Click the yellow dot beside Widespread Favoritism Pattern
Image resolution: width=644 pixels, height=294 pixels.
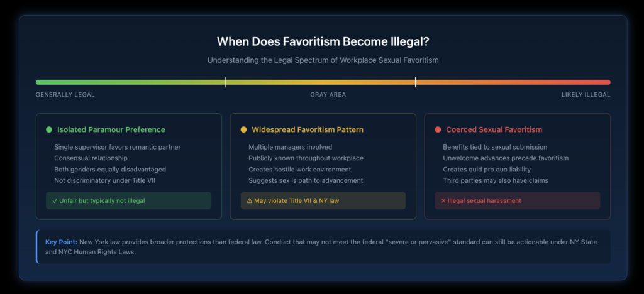click(243, 130)
